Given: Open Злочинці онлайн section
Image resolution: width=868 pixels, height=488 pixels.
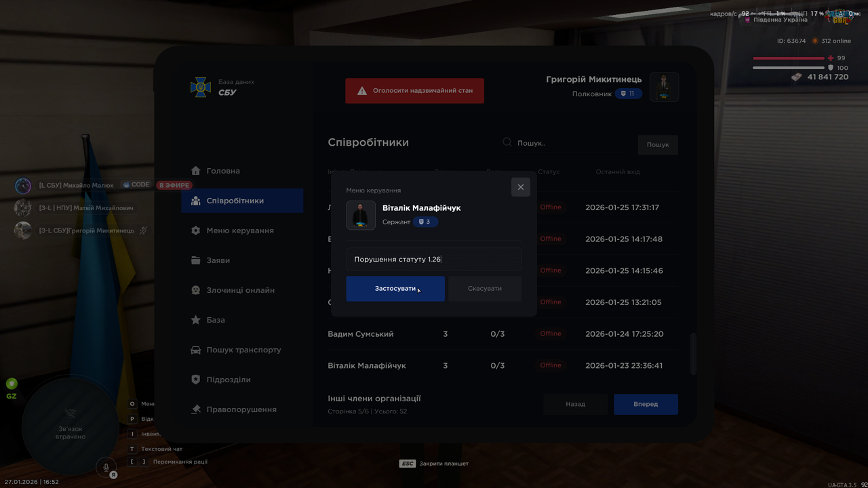Looking at the screenshot, I should coord(242,290).
